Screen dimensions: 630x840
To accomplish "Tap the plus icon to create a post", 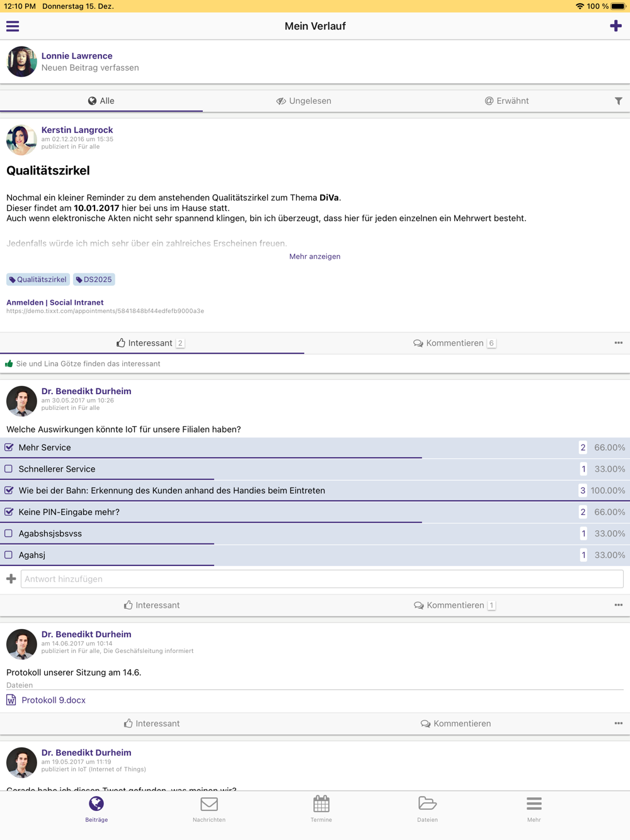I will (616, 26).
